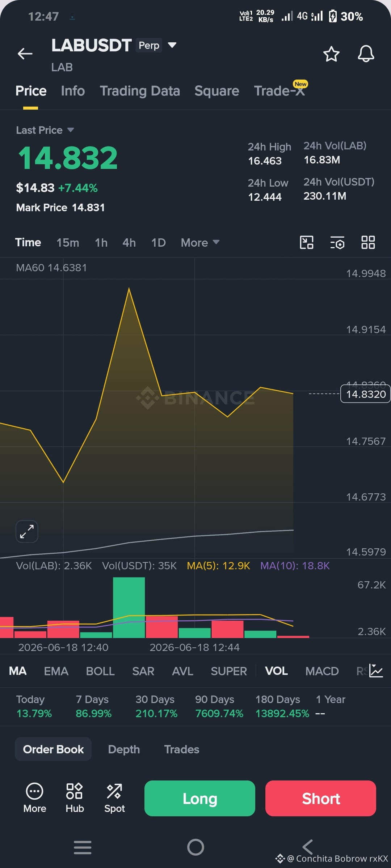Tap the red Short button
This screenshot has height=868, width=391.
pos(321,798)
